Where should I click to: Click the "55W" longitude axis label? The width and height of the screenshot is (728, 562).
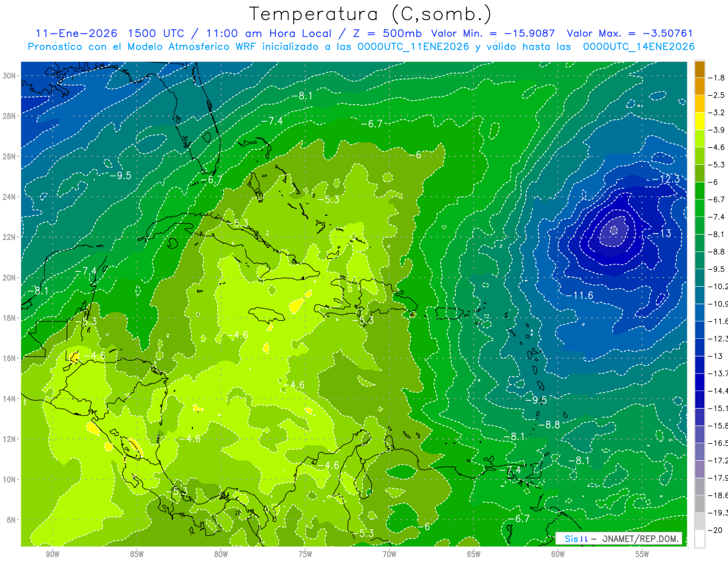(642, 554)
